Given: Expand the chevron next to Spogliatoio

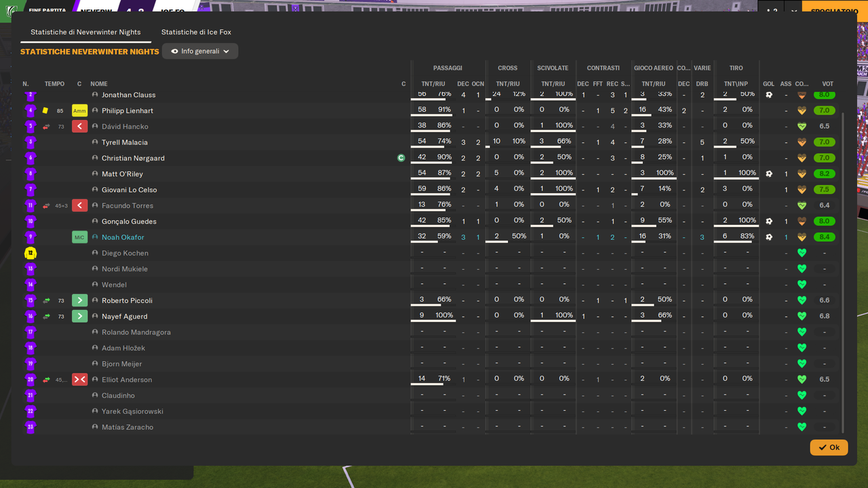Looking at the screenshot, I should (x=794, y=11).
